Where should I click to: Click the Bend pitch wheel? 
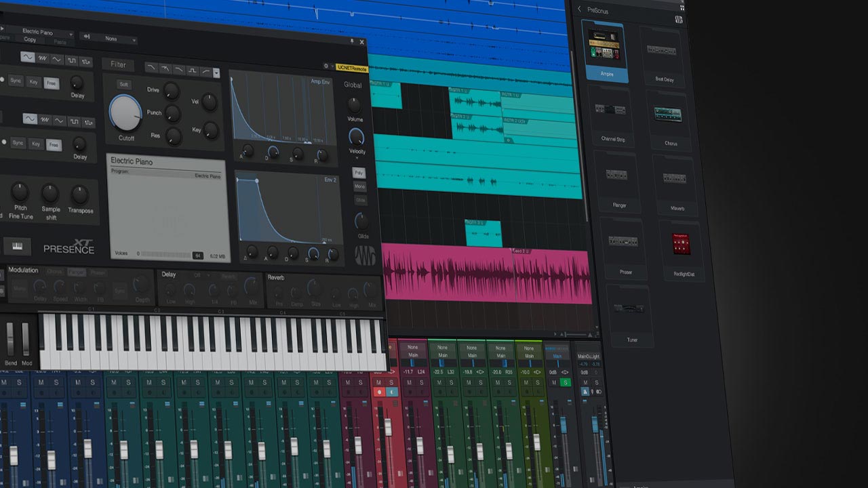click(9, 338)
